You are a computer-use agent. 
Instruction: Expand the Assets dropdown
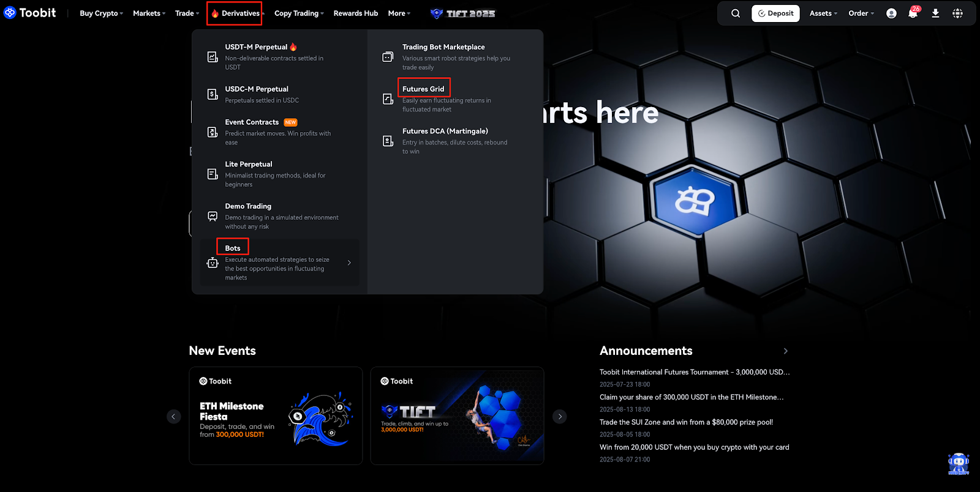point(823,13)
